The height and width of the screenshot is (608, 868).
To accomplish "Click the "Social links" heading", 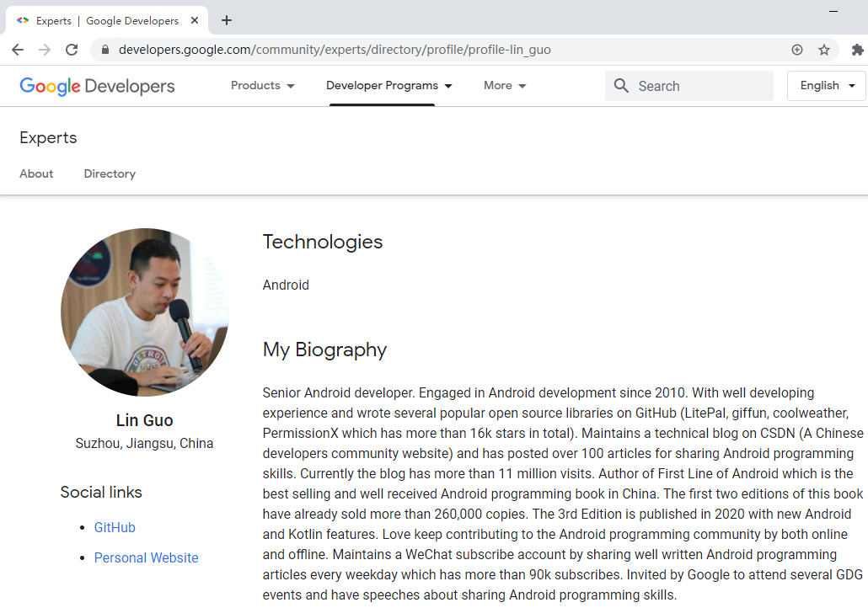I will (x=101, y=492).
